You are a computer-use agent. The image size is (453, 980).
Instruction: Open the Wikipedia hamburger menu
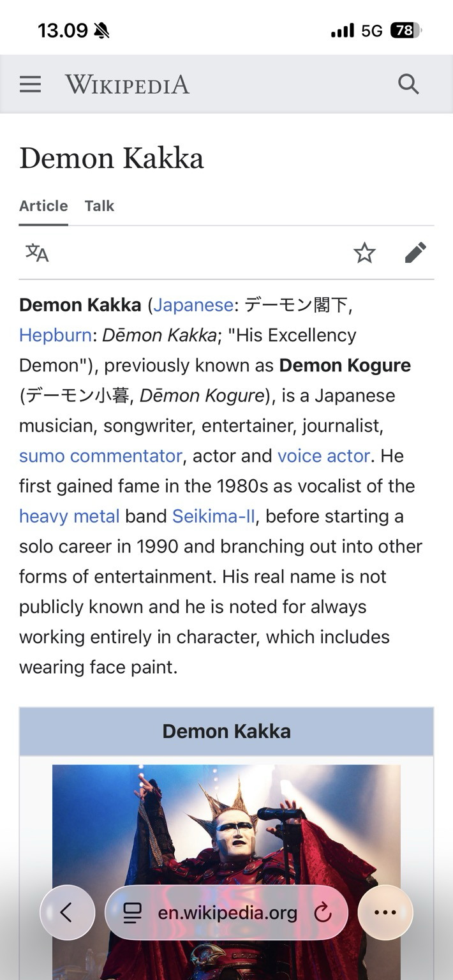tap(30, 84)
